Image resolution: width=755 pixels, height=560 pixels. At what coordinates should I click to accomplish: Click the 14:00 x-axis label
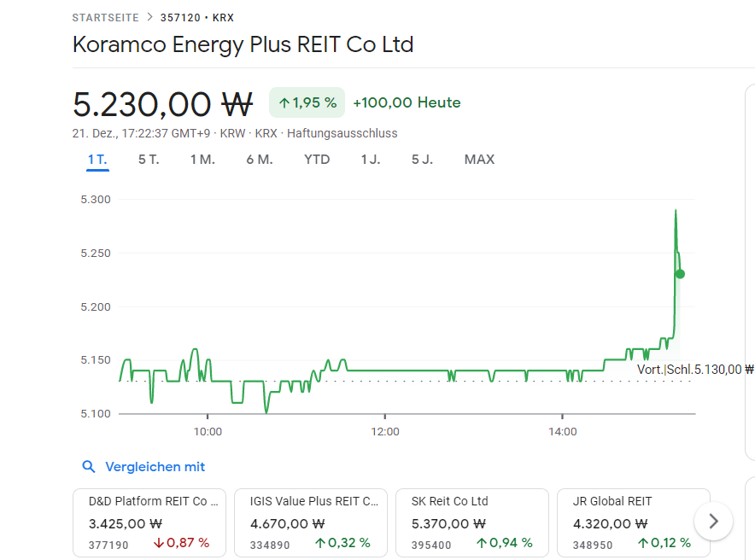[x=562, y=432]
